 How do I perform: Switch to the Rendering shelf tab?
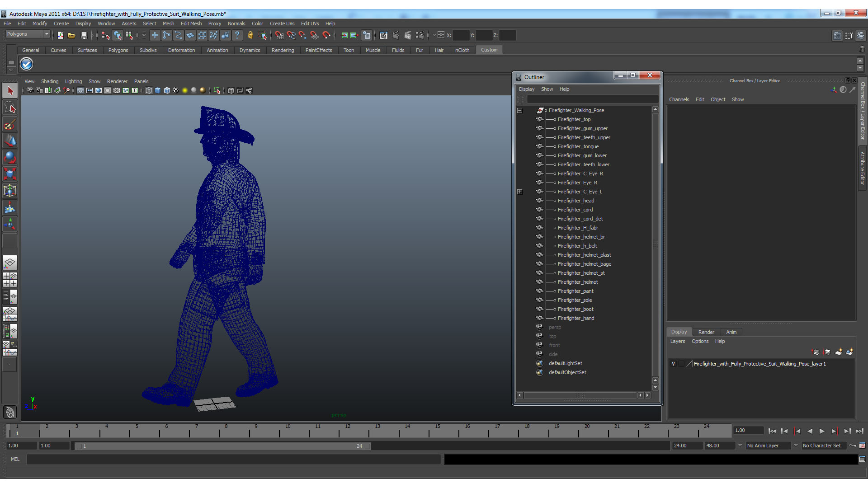coord(283,50)
